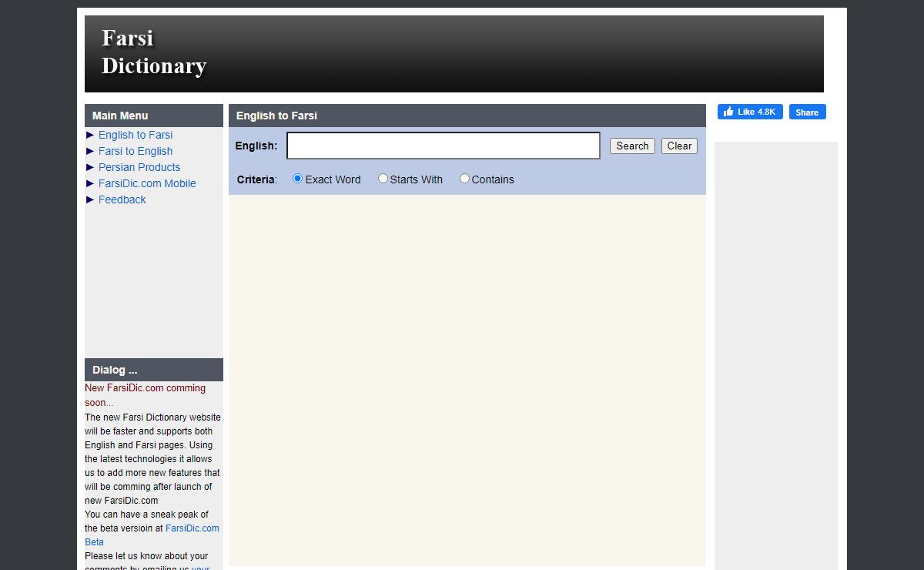Viewport: 924px width, 570px height.
Task: Click the Facebook Share button
Action: pos(807,112)
